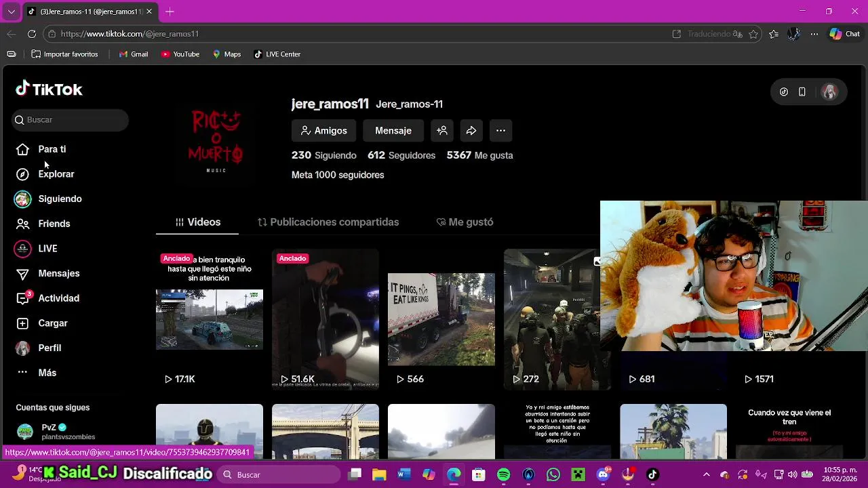Click the TikTok coin icon top right

point(784,92)
